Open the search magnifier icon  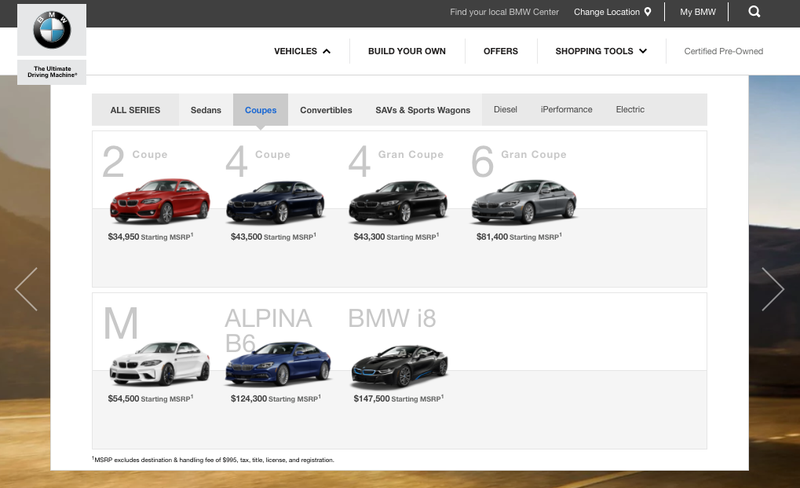click(754, 12)
